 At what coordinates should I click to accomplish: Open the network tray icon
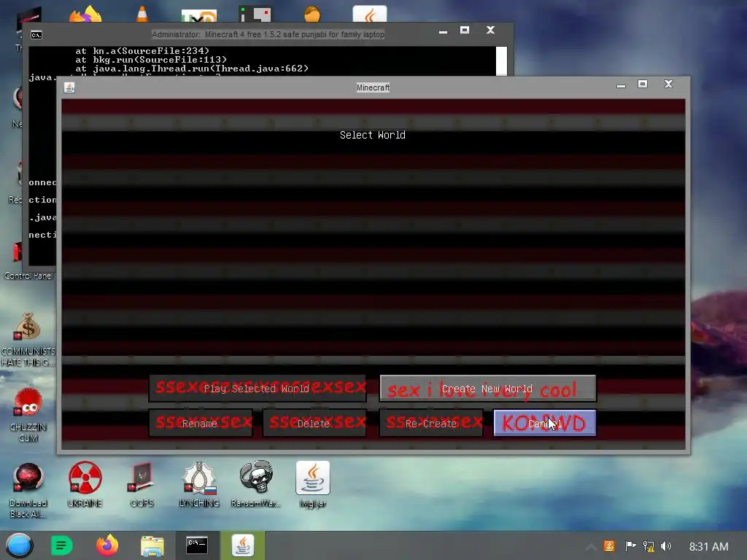click(x=649, y=545)
